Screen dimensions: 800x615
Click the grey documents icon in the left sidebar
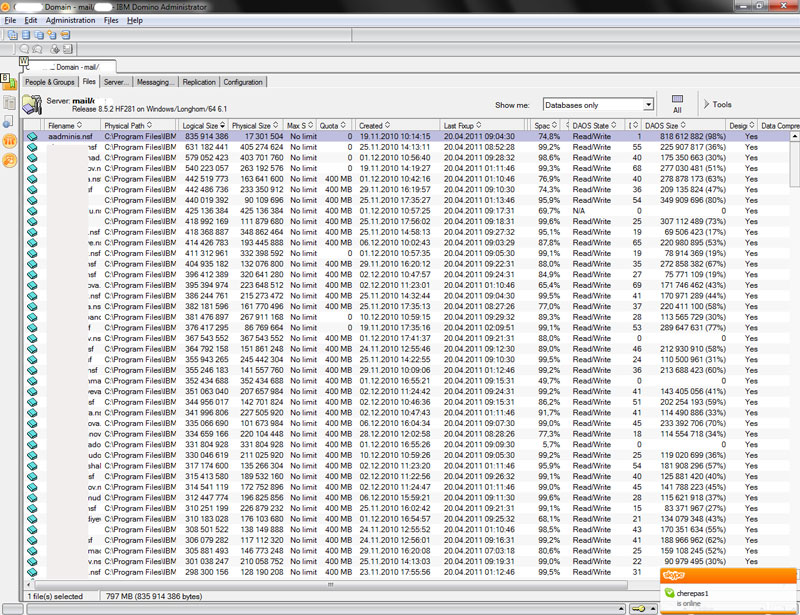point(9,103)
